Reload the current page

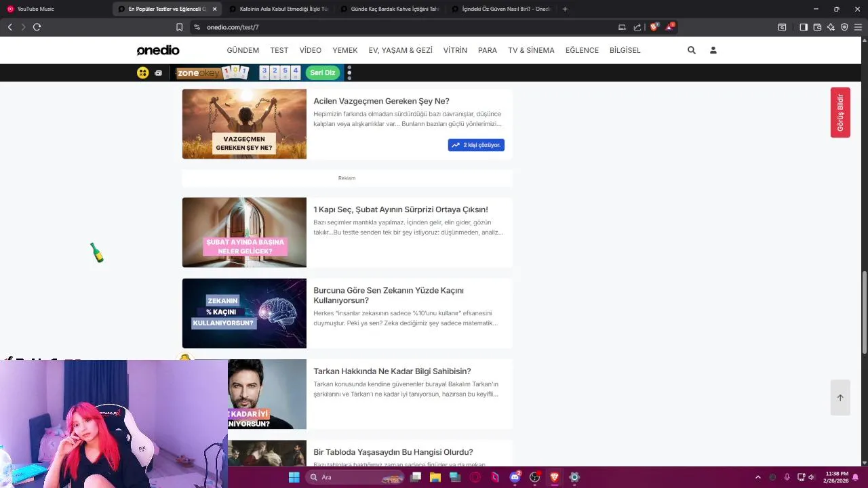tap(37, 27)
